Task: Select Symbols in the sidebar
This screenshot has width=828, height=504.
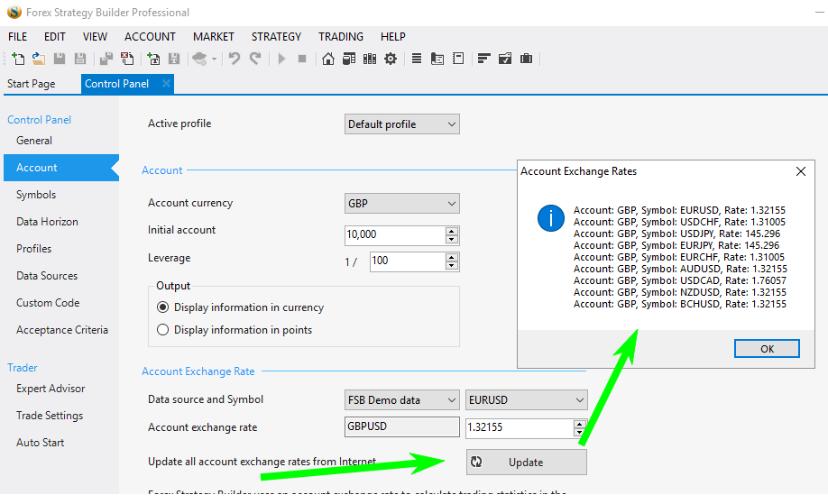Action: (x=36, y=194)
